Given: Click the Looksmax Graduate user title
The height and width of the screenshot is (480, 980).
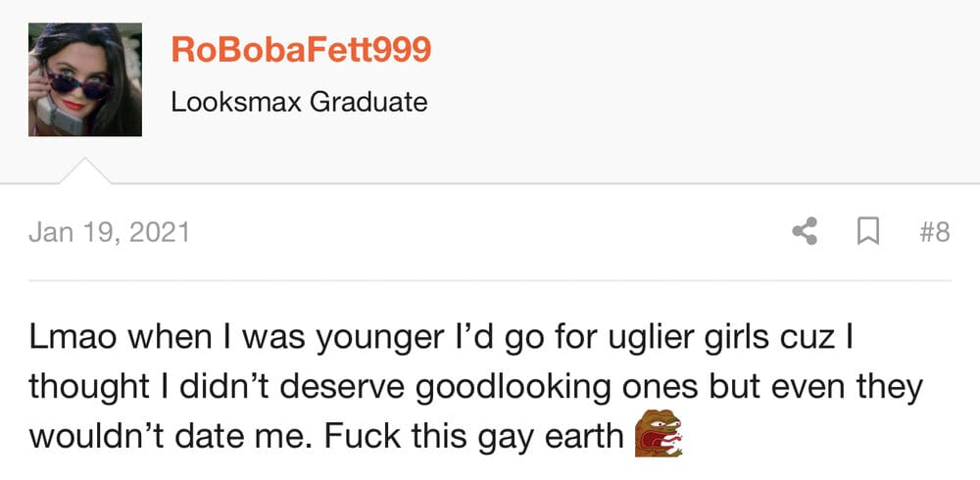Looking at the screenshot, I should [x=299, y=102].
